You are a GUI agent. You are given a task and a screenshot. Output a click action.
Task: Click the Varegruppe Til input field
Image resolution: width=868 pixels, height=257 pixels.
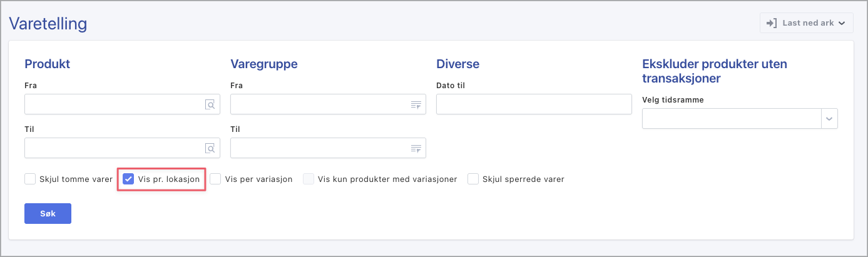click(x=319, y=148)
